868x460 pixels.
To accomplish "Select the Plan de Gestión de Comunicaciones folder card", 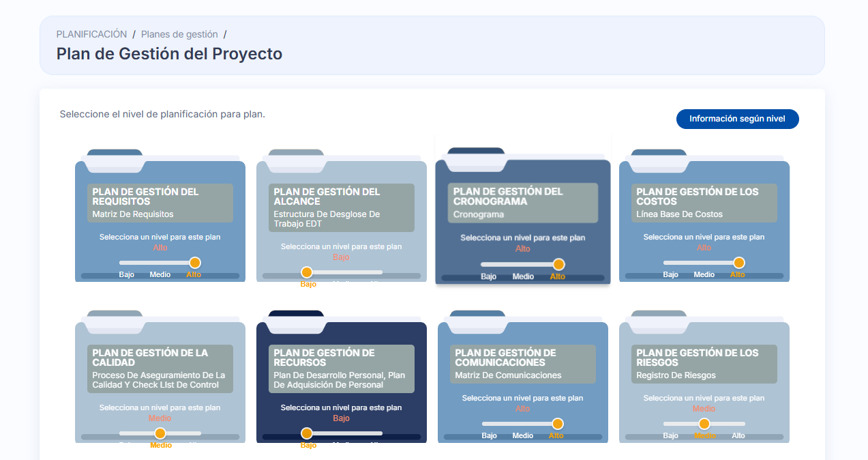I will (523, 377).
